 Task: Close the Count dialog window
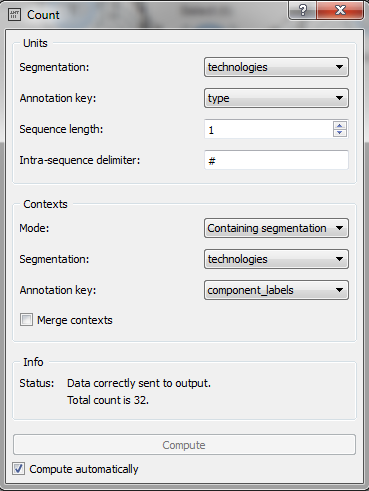pyautogui.click(x=340, y=11)
